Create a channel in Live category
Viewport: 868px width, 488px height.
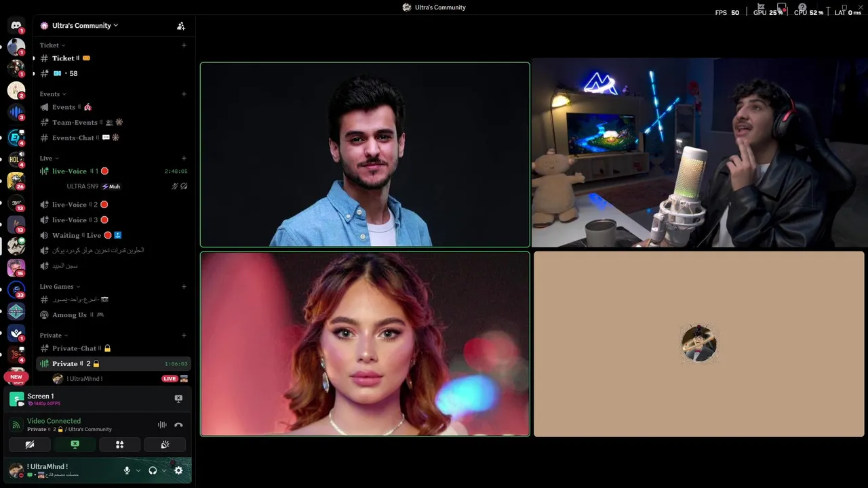184,159
